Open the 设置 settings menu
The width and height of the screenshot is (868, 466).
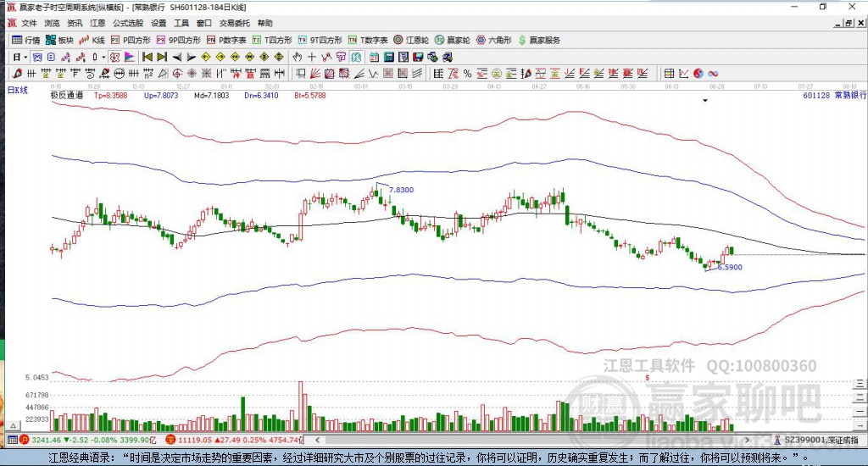(159, 23)
